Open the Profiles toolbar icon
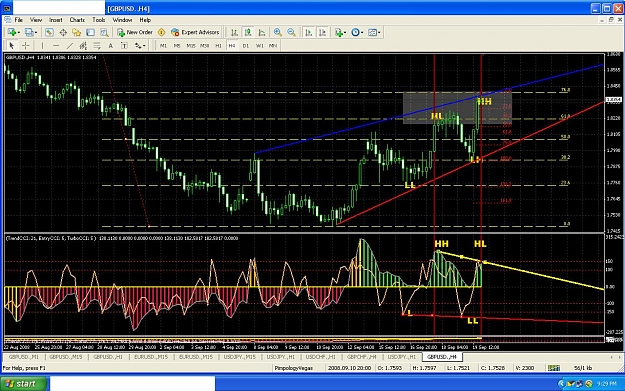Image resolution: width=625 pixels, height=391 pixels. (x=29, y=32)
